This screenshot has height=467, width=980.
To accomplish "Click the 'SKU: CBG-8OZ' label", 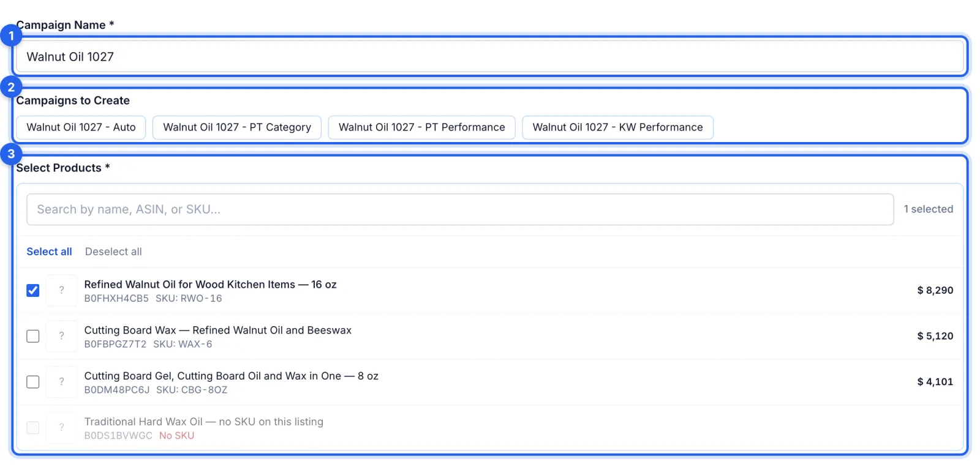I will tap(192, 390).
